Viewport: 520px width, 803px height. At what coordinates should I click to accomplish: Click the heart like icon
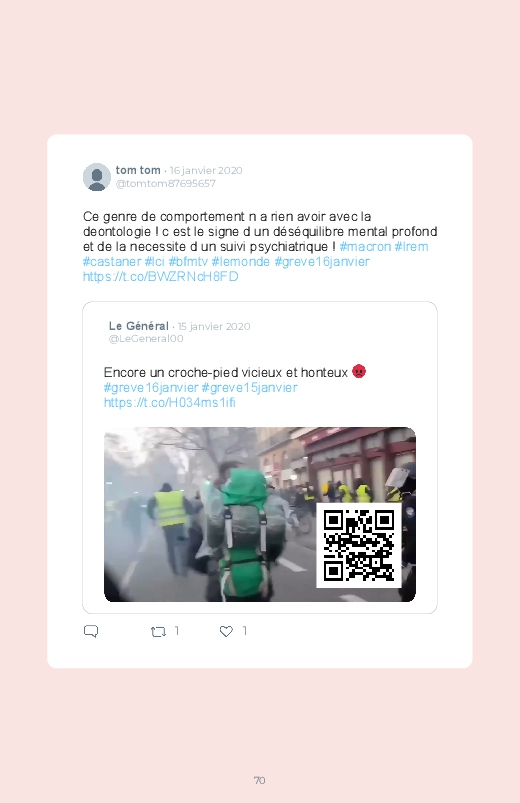click(x=226, y=631)
